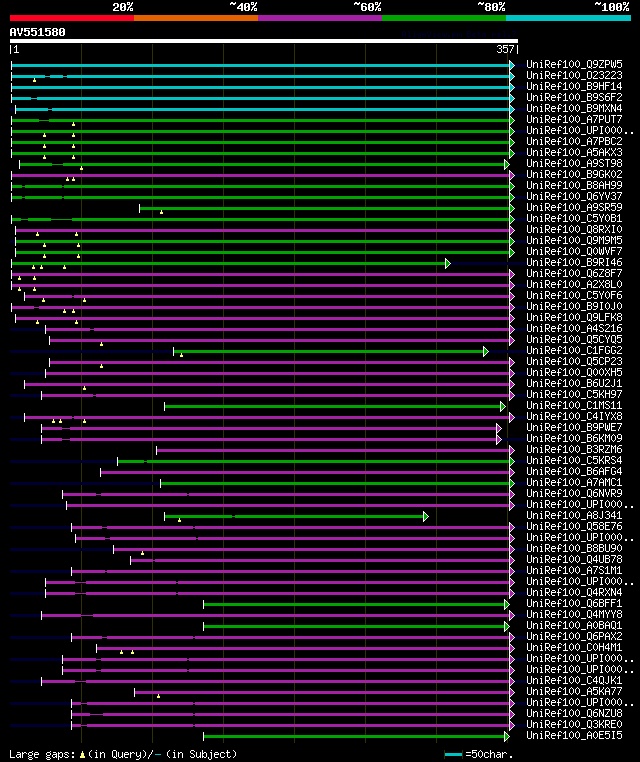This screenshot has height=762, width=640.
Task: Select the UniRef100_A9ST98 label
Action: 574,163
